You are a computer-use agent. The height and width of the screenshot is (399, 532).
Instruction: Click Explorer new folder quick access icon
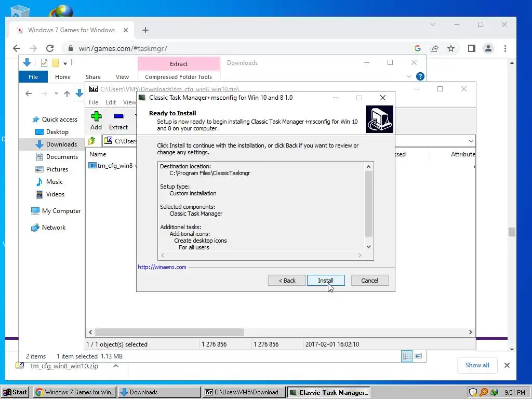click(x=56, y=63)
